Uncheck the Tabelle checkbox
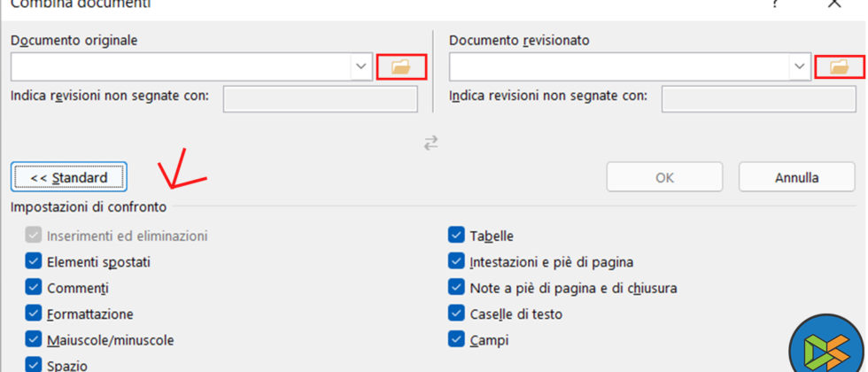 coord(457,236)
